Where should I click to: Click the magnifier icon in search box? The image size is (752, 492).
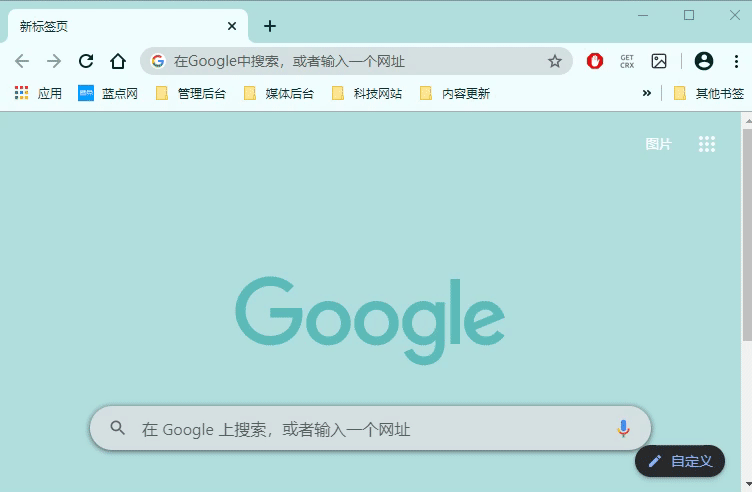point(118,428)
